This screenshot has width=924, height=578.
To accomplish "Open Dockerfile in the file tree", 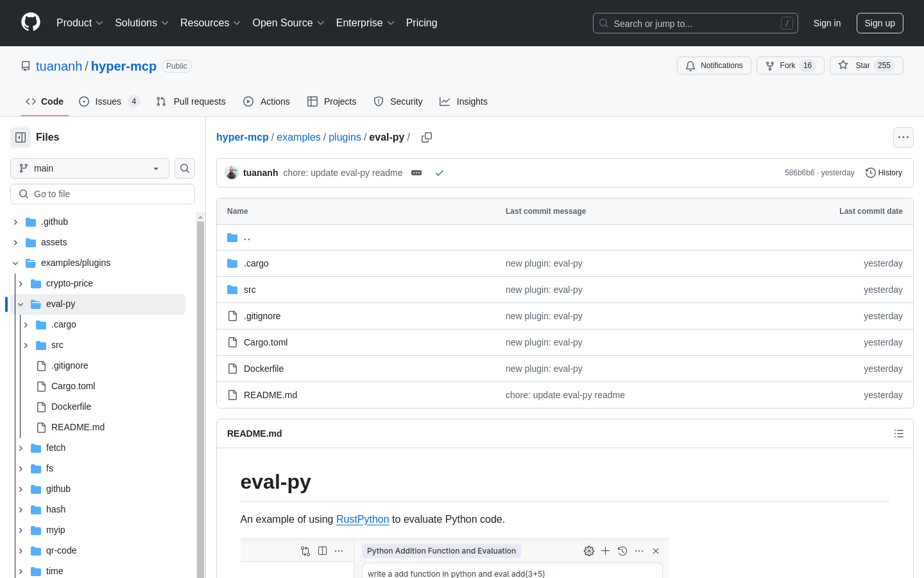I will click(x=71, y=407).
